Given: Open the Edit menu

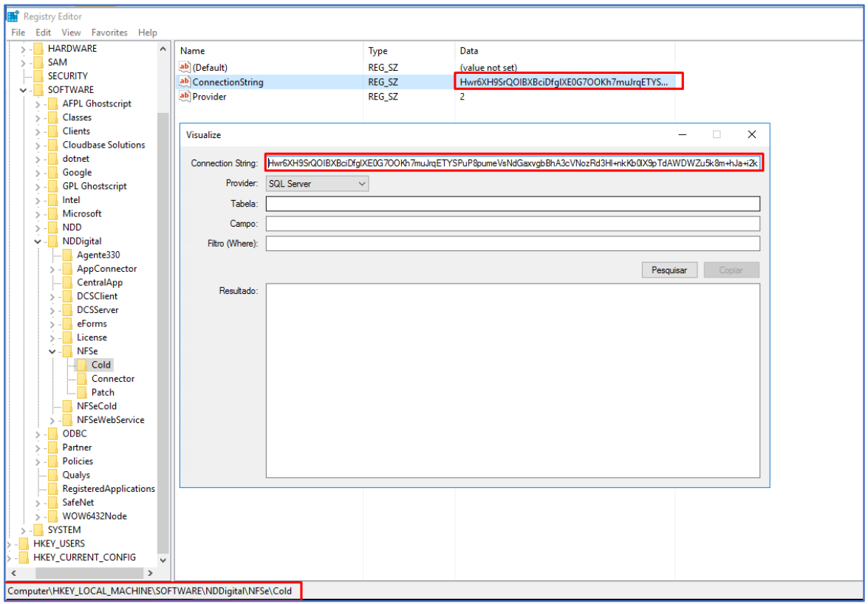Looking at the screenshot, I should (44, 32).
